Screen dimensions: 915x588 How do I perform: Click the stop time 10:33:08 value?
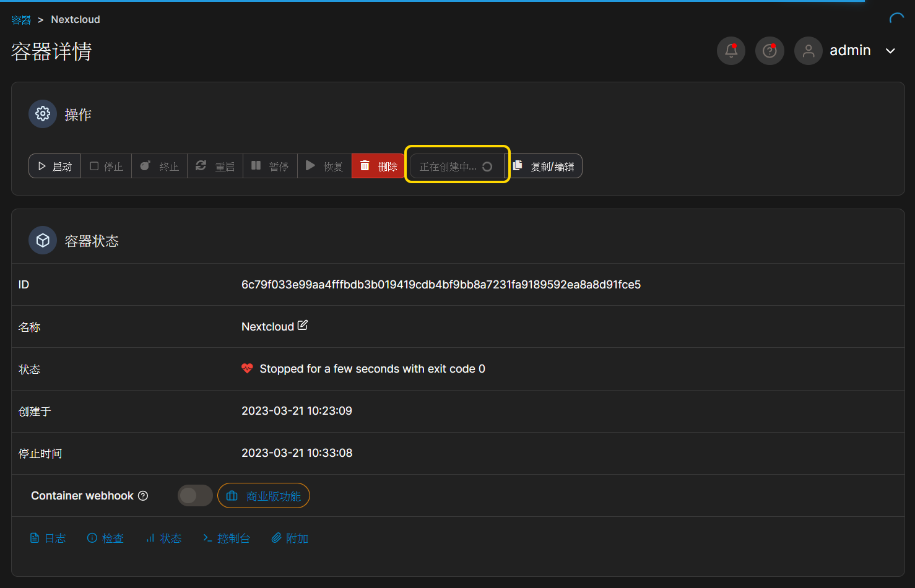(x=297, y=453)
